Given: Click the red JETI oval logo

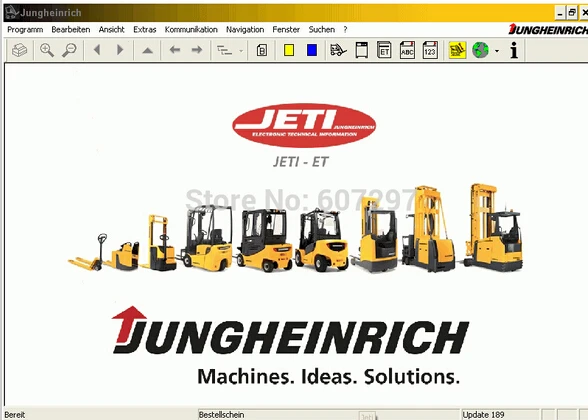Looking at the screenshot, I should (304, 125).
